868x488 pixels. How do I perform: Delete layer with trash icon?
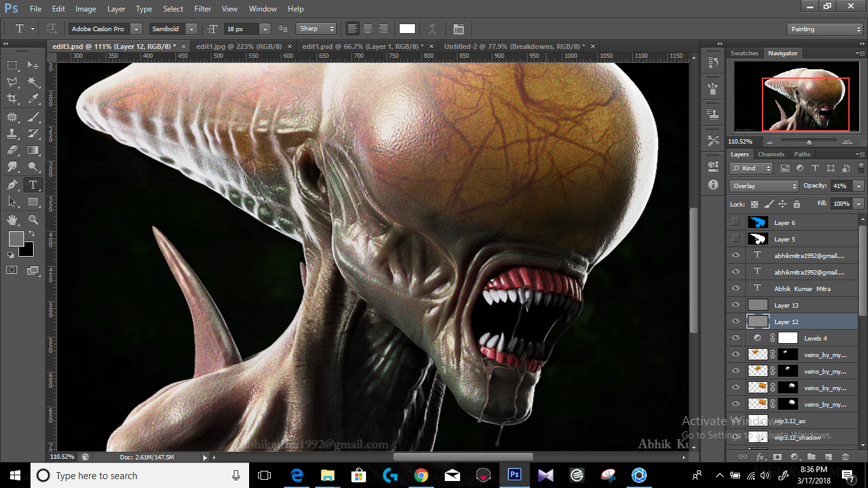[x=845, y=456]
